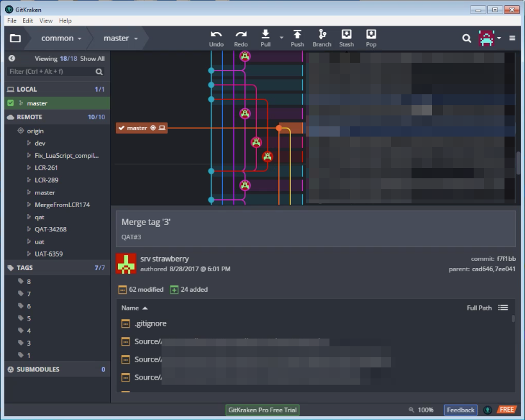Expand the SUBMODULES section
Image resolution: width=525 pixels, height=420 pixels.
pyautogui.click(x=57, y=369)
